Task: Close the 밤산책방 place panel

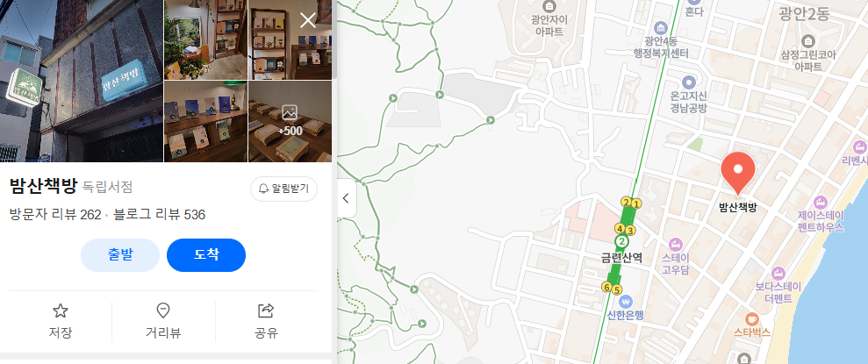Action: (x=308, y=20)
